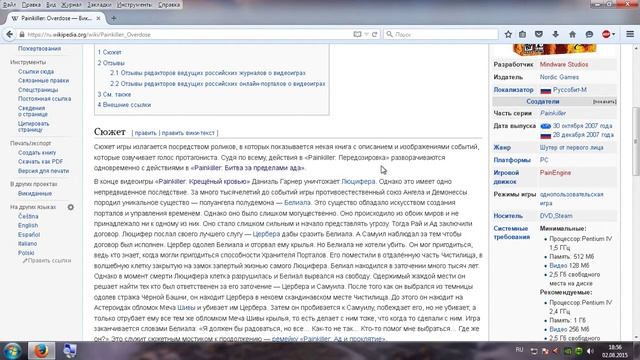Viewport: 640px width, 360px height.
Task: Open the Правка menu
Action: [31, 5]
